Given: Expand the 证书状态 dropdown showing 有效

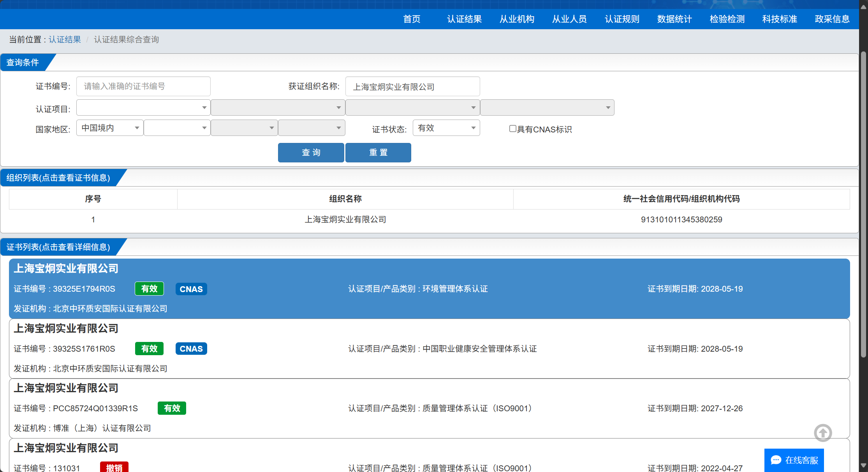Looking at the screenshot, I should pos(446,128).
